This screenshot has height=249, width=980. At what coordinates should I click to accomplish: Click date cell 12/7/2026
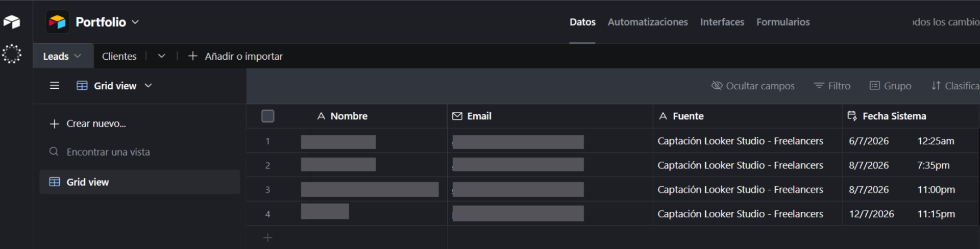tap(871, 214)
